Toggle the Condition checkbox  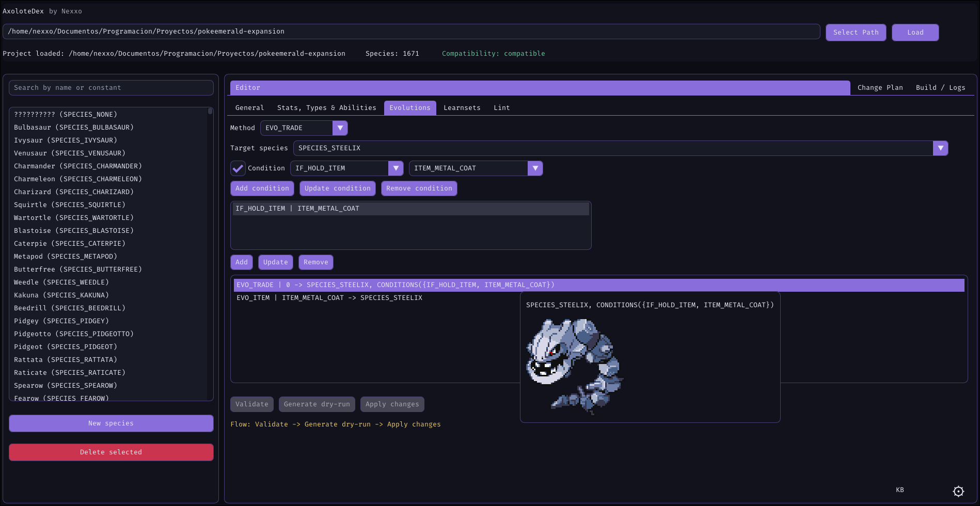click(238, 168)
